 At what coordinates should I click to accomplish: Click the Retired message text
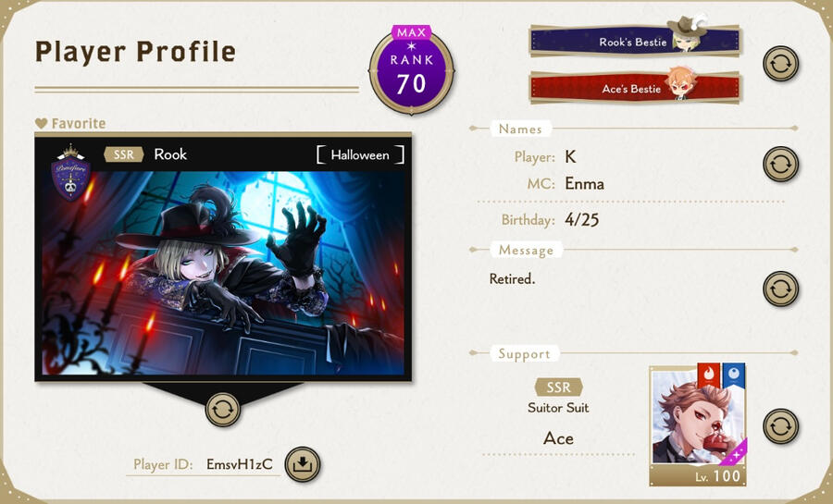point(512,278)
